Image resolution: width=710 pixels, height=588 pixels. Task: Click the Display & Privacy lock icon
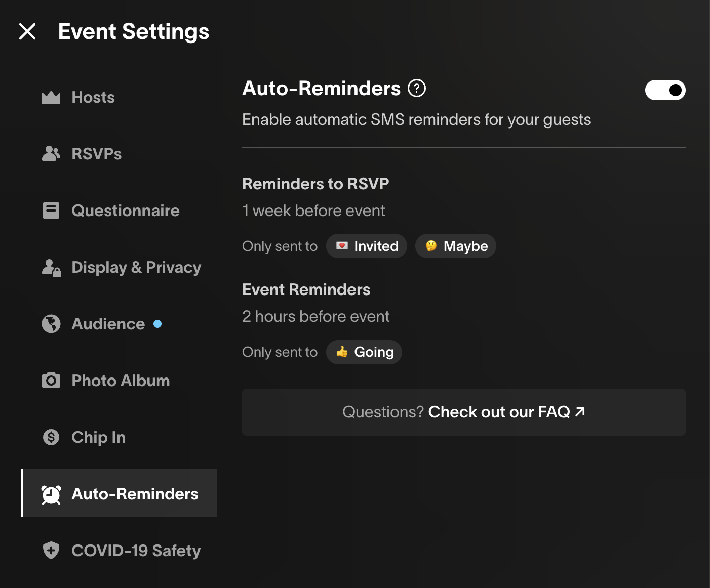tap(51, 268)
